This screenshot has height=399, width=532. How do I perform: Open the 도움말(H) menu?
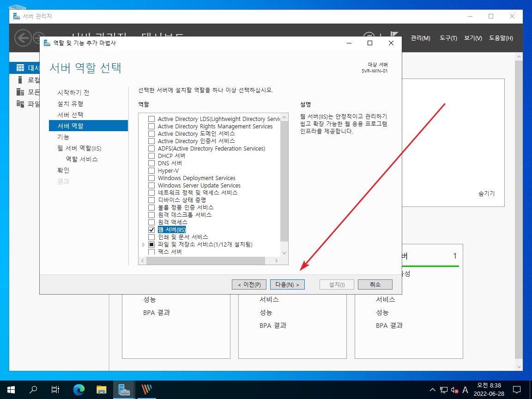pos(501,38)
